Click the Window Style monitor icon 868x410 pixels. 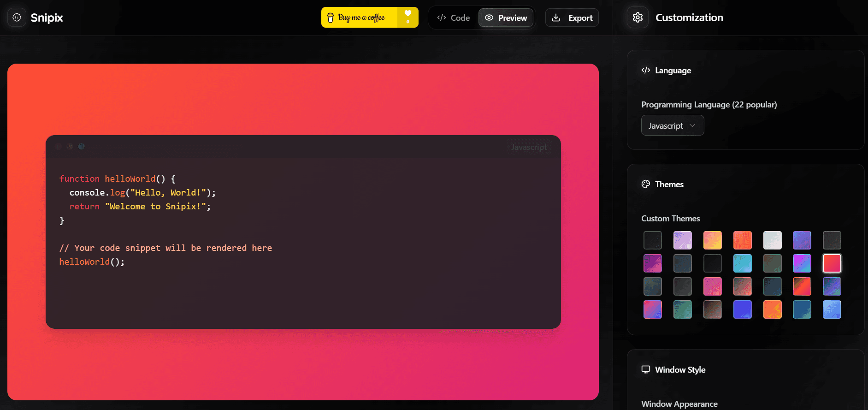point(646,369)
